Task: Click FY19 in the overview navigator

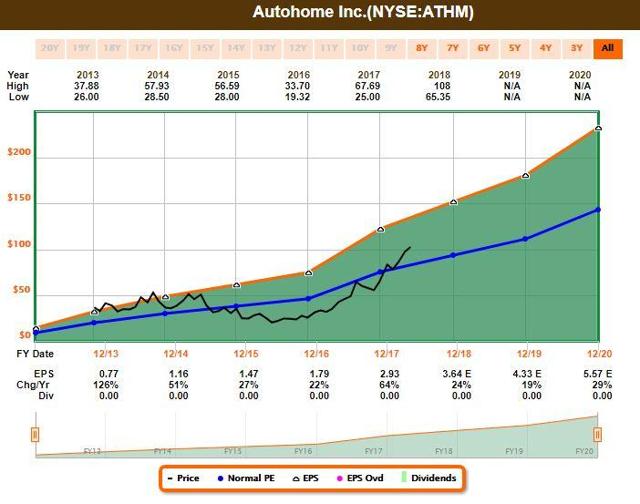Action: coord(514,451)
